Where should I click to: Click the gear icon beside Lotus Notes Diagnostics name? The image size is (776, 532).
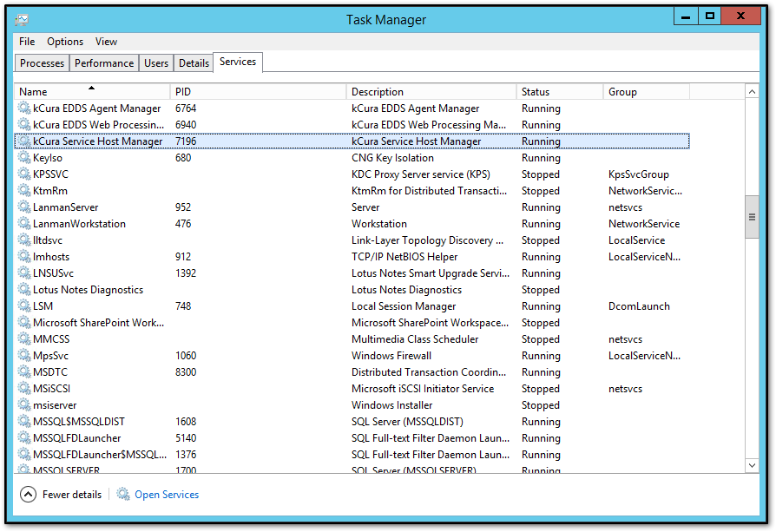[x=23, y=290]
